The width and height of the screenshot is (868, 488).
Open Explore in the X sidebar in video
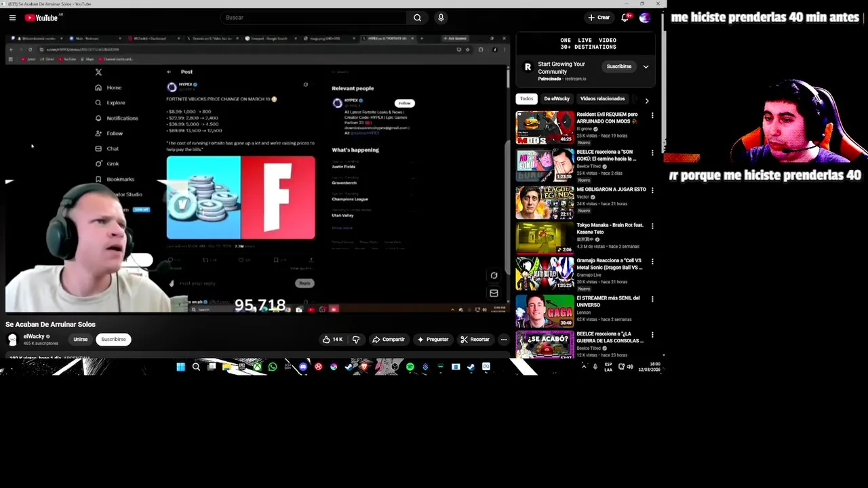[x=111, y=103]
